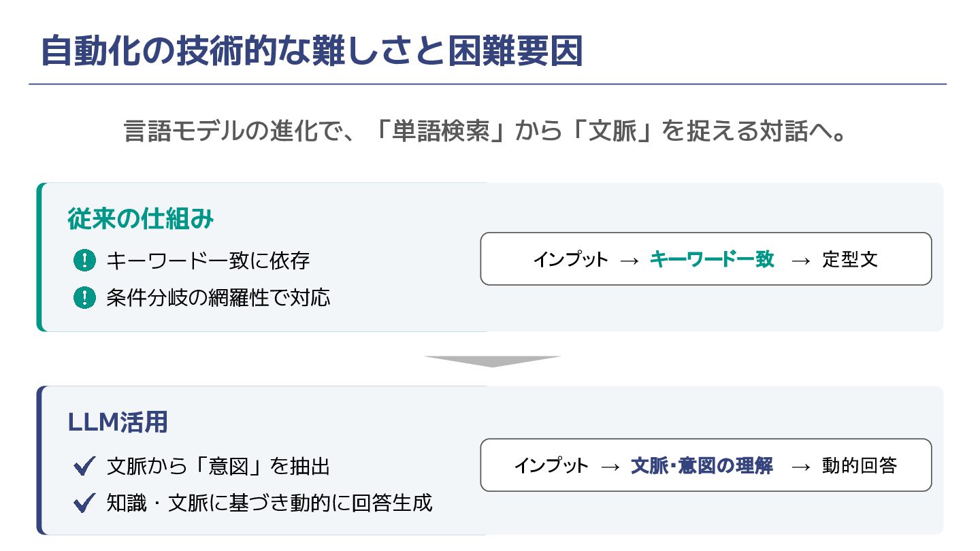Image resolution: width=980 pixels, height=551 pixels.
Task: Click 動的回答 in the lower flow box
Action: click(x=860, y=466)
